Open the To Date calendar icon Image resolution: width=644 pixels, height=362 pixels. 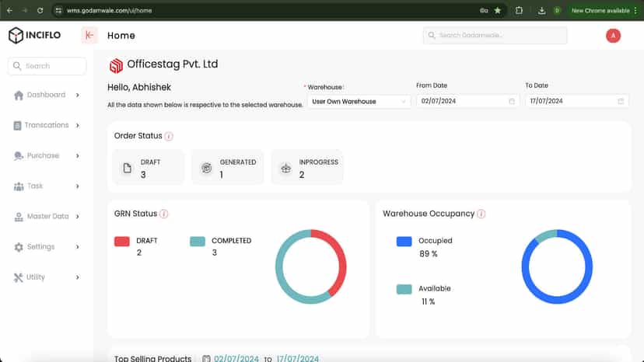621,101
